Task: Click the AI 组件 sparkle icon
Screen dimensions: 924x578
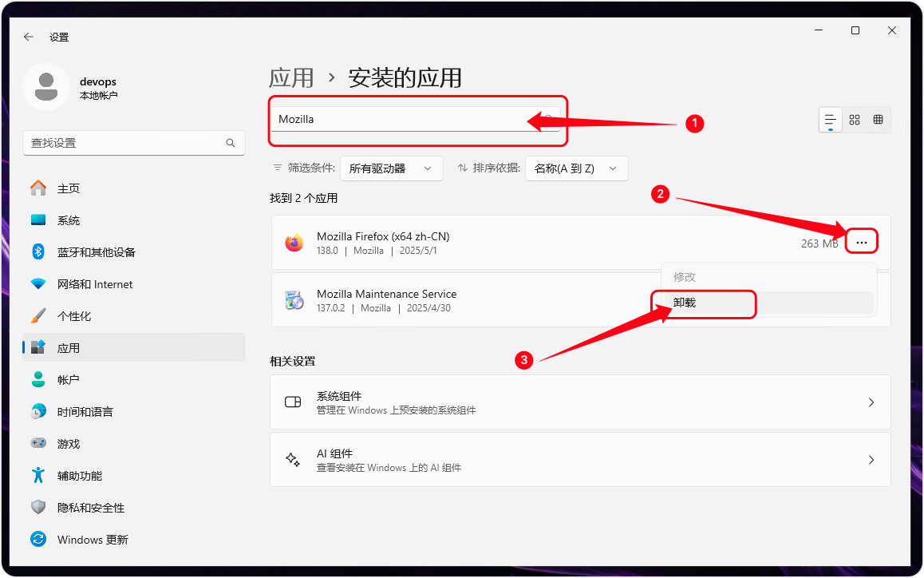Action: pyautogui.click(x=293, y=460)
